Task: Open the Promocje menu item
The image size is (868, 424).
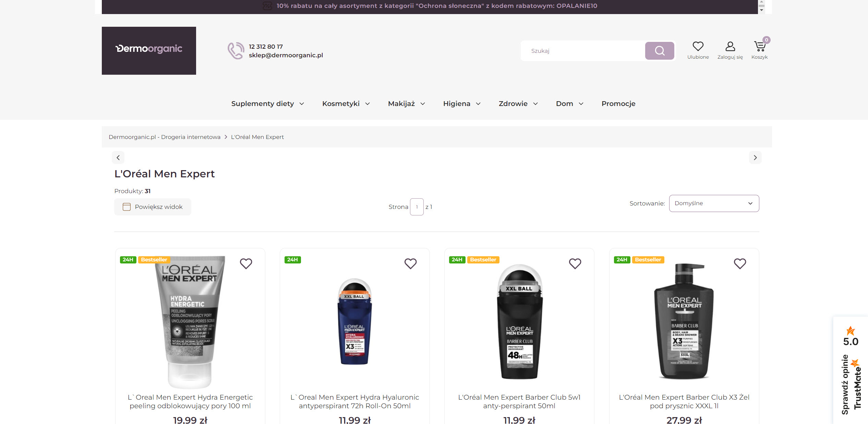Action: [x=618, y=104]
